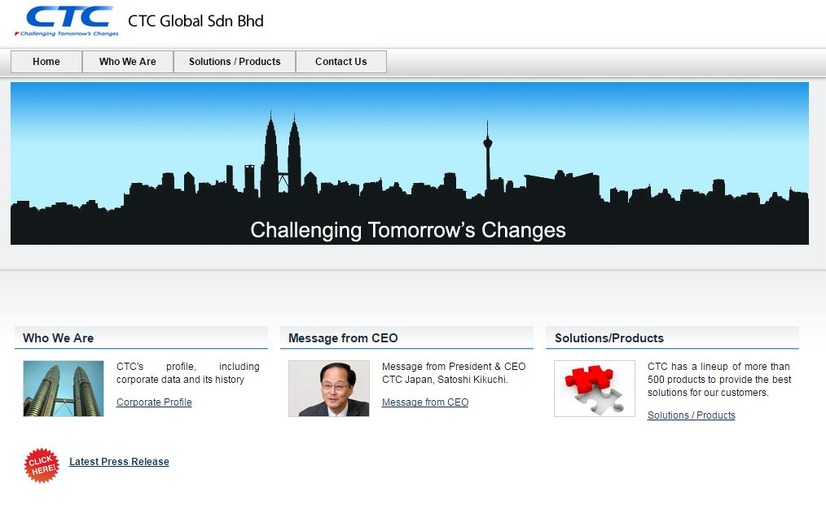Open the Who We Are navigation tab
This screenshot has width=826, height=522.
click(128, 62)
